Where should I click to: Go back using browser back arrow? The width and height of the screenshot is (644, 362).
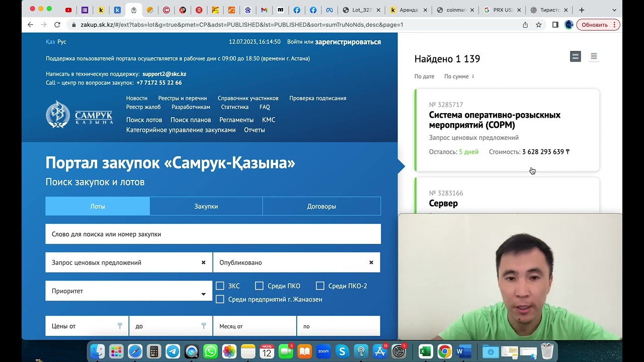point(30,25)
